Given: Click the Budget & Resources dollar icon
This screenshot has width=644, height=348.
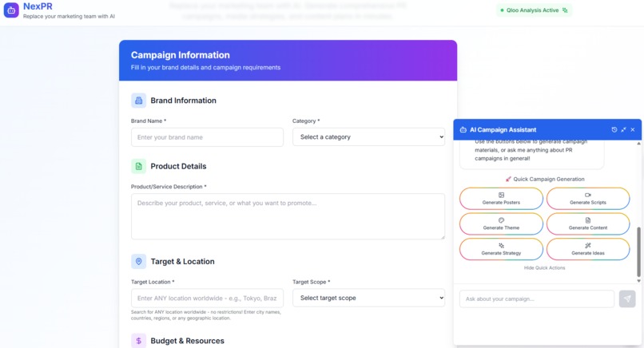Looking at the screenshot, I should point(138,341).
